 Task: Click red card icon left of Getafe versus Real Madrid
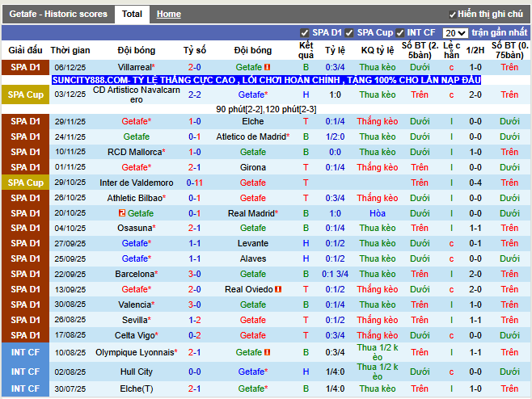(122, 213)
